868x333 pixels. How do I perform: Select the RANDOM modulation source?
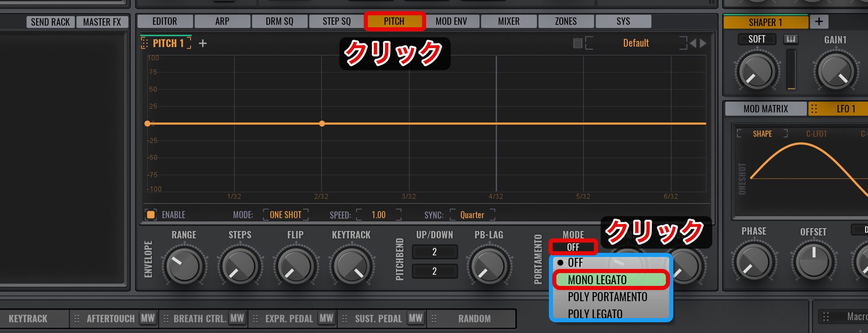click(x=475, y=319)
